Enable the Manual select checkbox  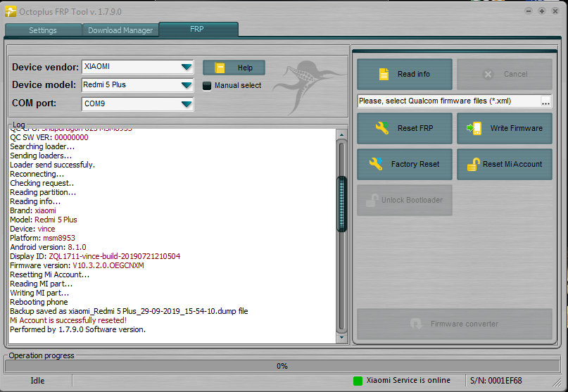(x=206, y=85)
